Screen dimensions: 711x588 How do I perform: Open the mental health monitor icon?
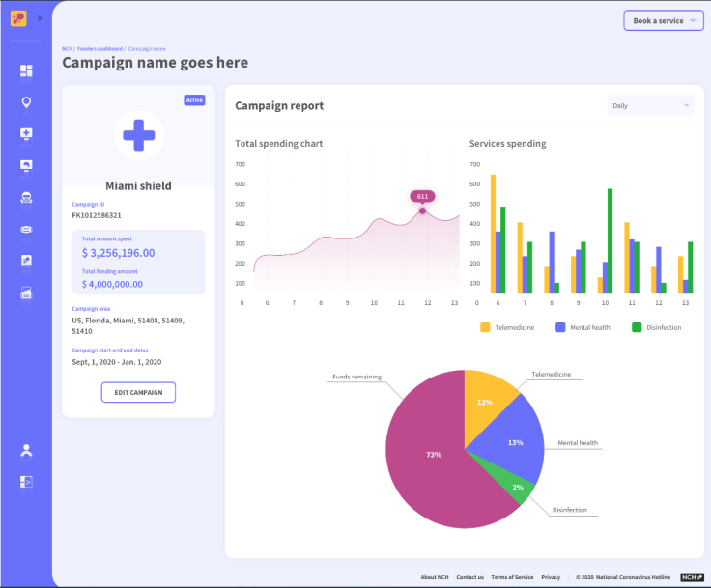(26, 166)
